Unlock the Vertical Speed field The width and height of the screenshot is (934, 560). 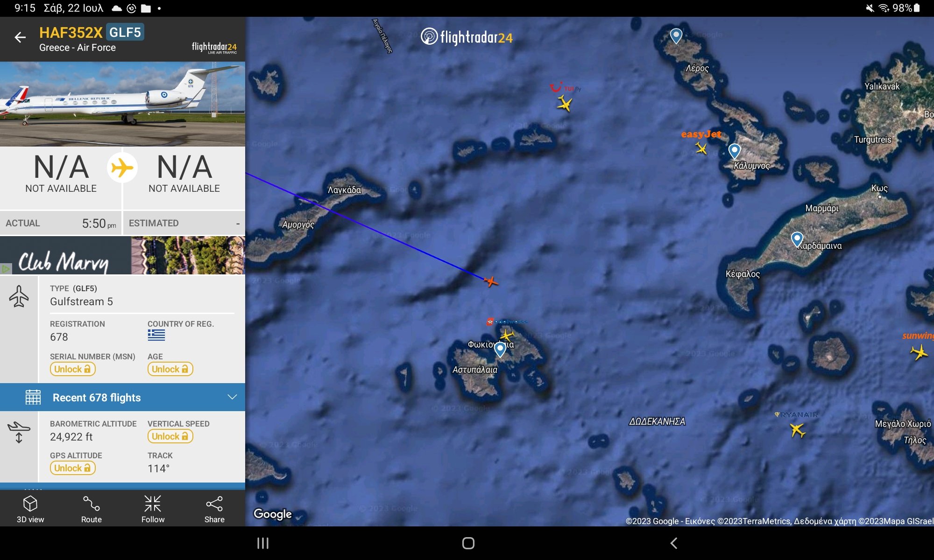point(169,436)
